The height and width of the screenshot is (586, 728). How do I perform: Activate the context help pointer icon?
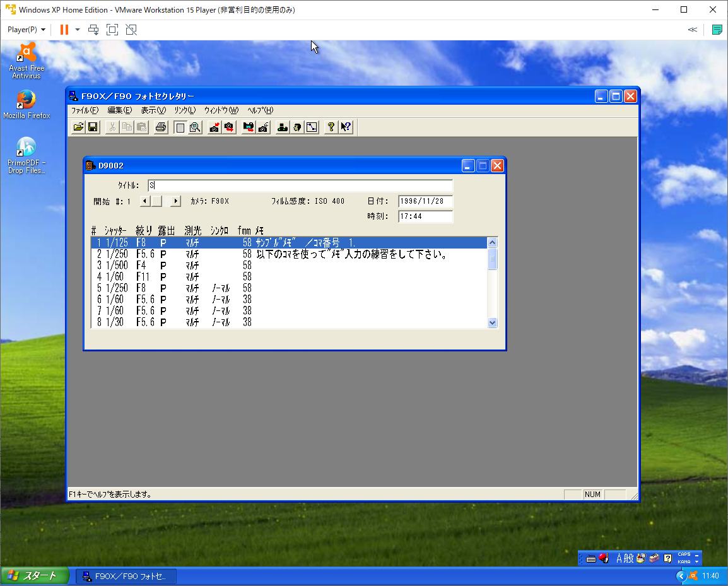(346, 127)
